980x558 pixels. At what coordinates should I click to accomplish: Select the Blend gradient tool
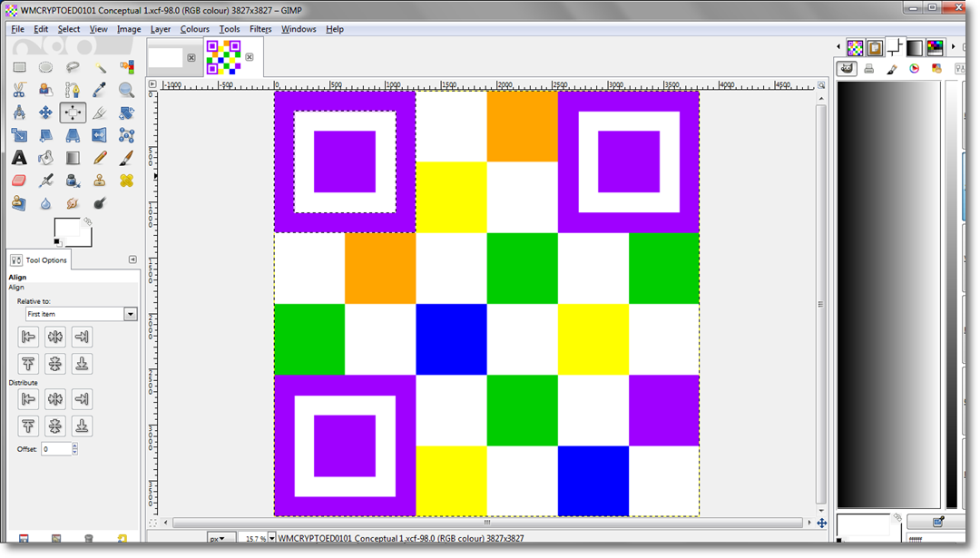73,158
